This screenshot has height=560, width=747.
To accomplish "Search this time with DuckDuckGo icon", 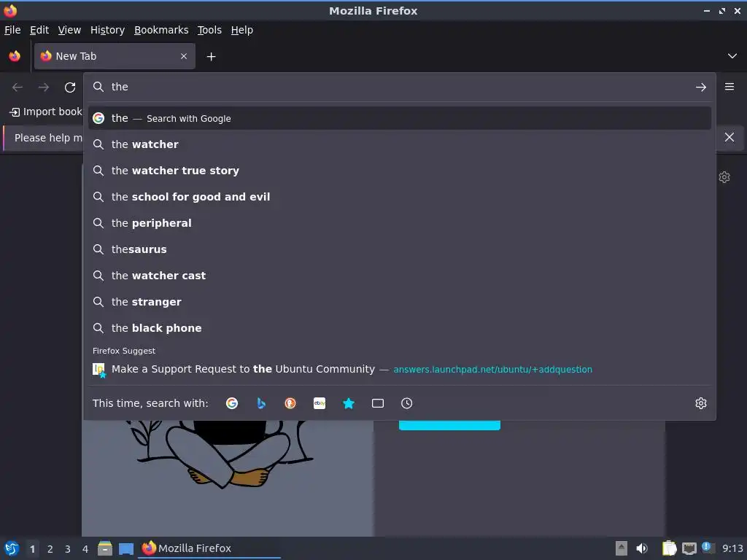I will pos(290,403).
